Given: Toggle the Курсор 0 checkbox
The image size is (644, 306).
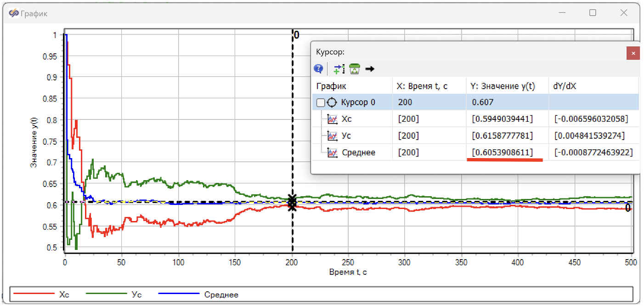Looking at the screenshot, I should 321,103.
